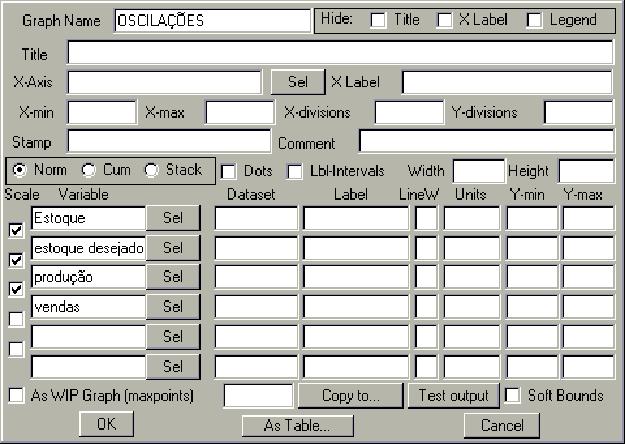Click the Graph Name input field
The width and height of the screenshot is (625, 444).
[213, 20]
